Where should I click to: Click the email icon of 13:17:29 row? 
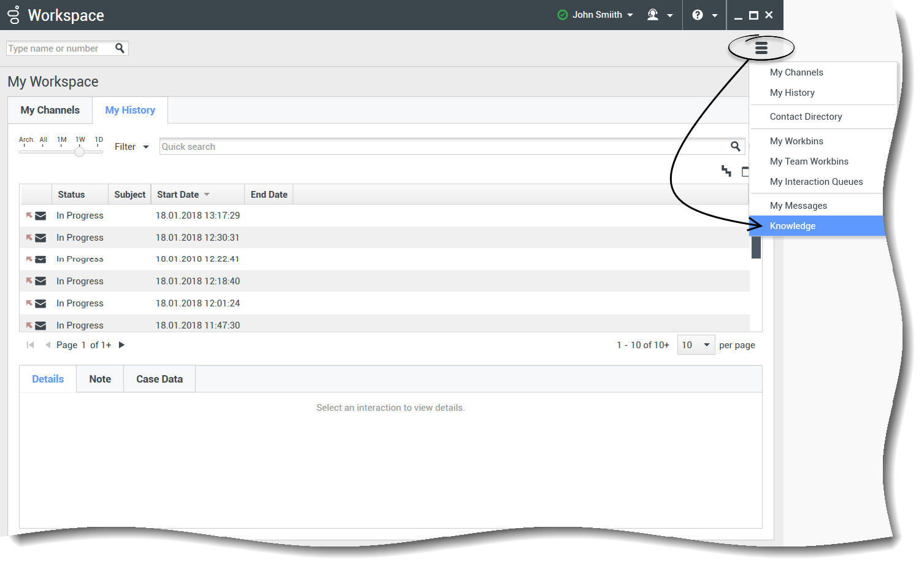click(x=40, y=216)
